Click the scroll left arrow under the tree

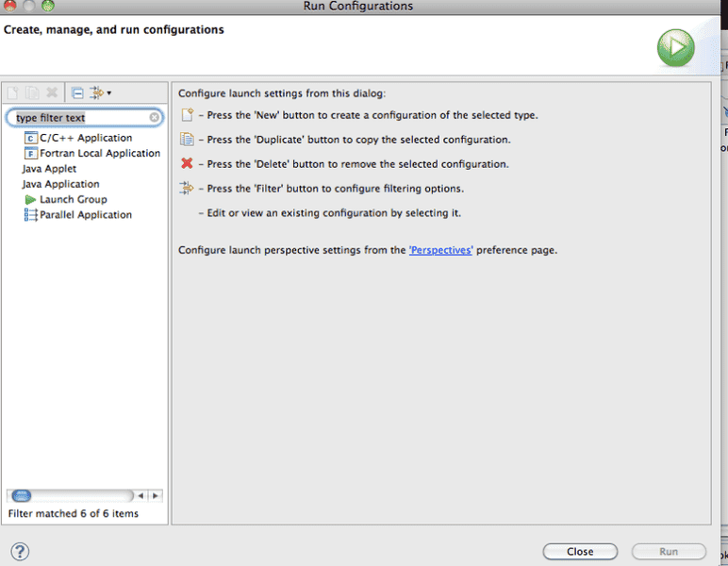141,495
